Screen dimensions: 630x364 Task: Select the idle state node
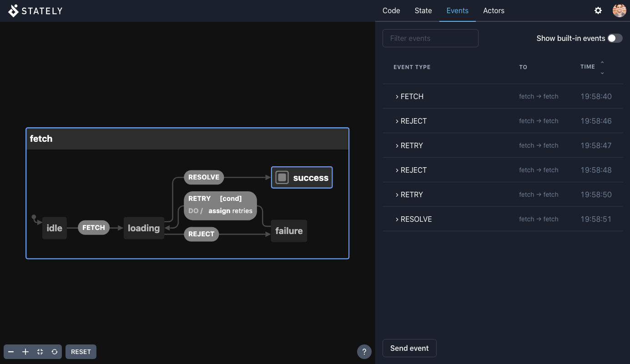point(55,228)
